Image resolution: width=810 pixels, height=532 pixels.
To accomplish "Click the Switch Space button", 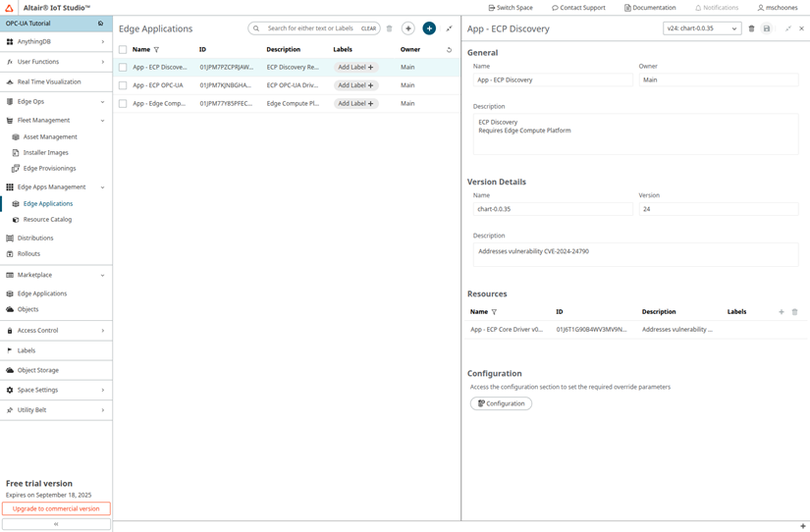I will [x=511, y=8].
